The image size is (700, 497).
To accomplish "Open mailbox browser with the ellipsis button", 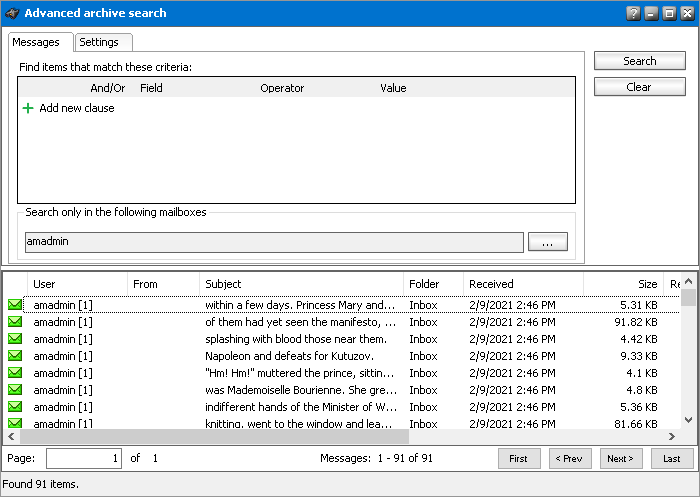I will (x=547, y=242).
